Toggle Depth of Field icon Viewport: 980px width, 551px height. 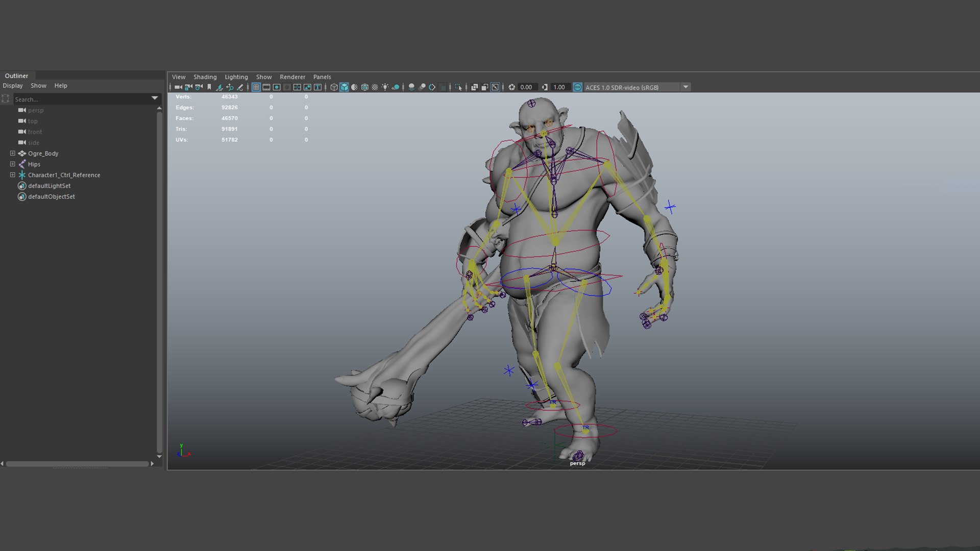[x=443, y=87]
